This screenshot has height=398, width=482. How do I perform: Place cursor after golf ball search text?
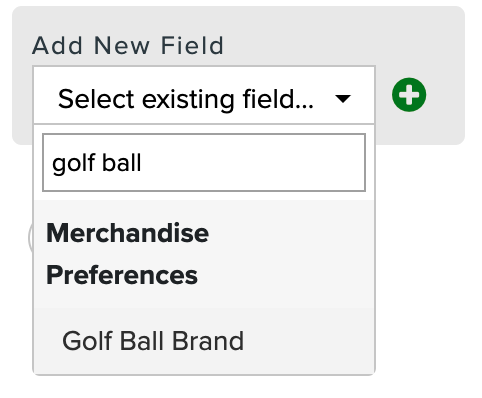(143, 163)
